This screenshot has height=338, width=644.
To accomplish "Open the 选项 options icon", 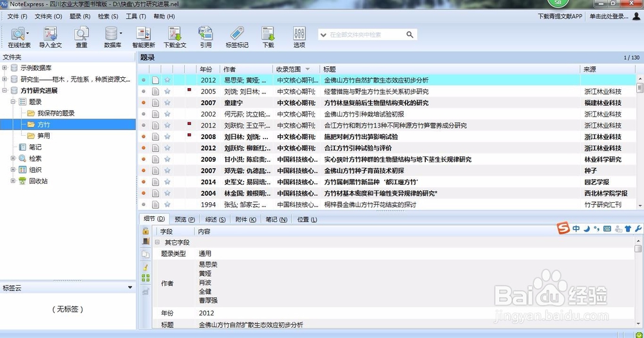I will tap(299, 37).
